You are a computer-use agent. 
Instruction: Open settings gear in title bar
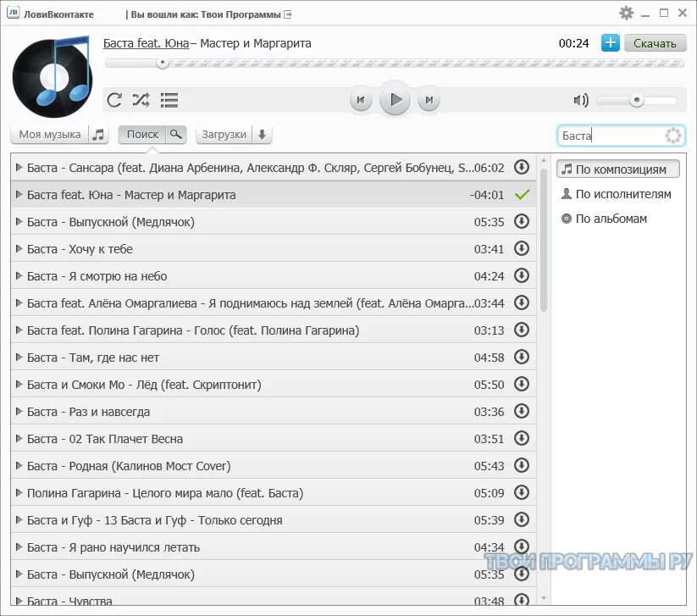[x=626, y=13]
